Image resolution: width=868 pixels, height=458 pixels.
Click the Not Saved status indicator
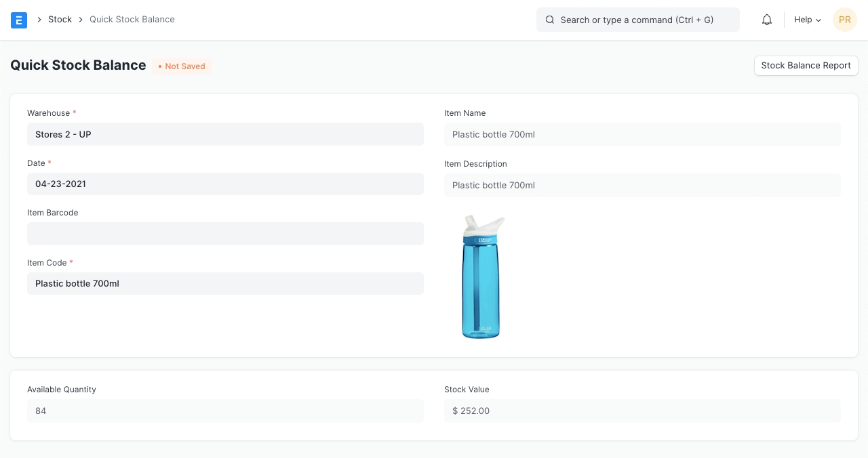click(x=182, y=66)
